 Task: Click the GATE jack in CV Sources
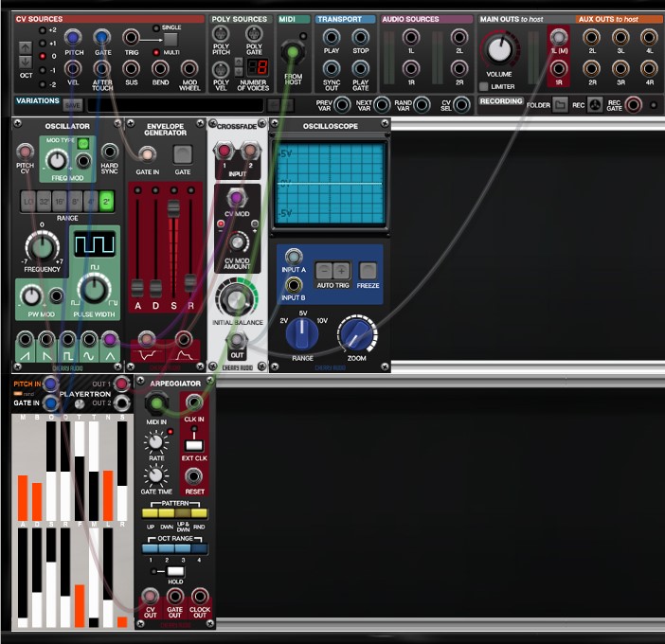pyautogui.click(x=101, y=37)
